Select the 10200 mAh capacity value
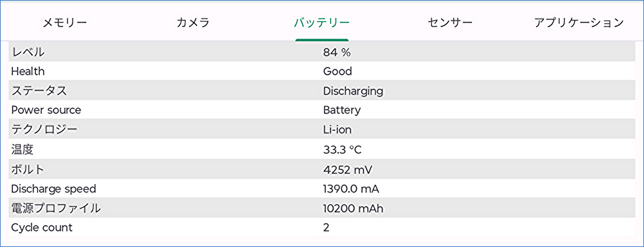The image size is (644, 247). click(353, 209)
